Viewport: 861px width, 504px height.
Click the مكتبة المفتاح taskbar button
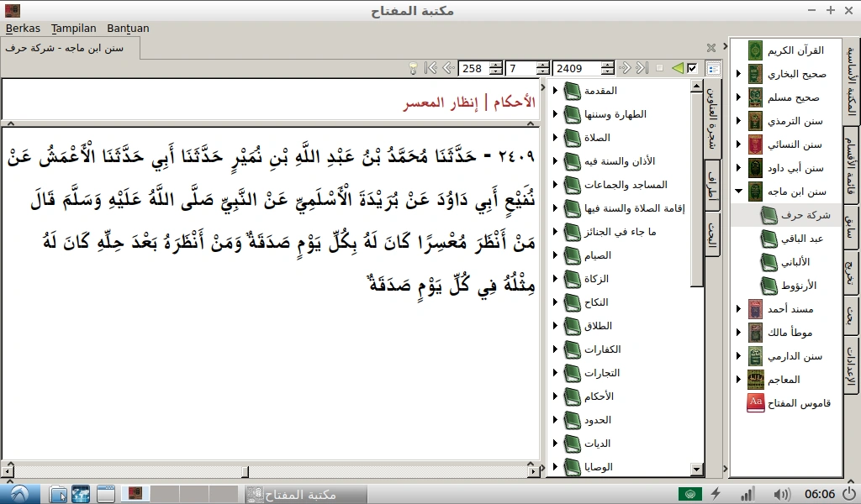point(304,494)
